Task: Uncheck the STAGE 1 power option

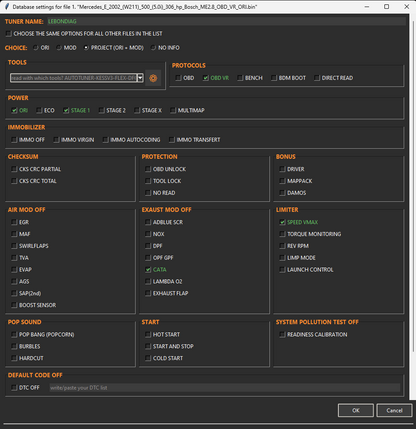Action: coord(66,110)
